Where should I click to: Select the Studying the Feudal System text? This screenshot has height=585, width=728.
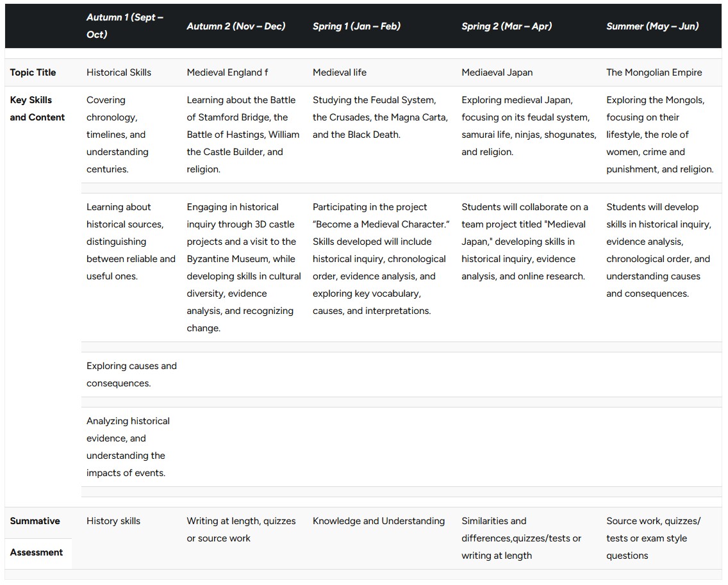pyautogui.click(x=380, y=117)
